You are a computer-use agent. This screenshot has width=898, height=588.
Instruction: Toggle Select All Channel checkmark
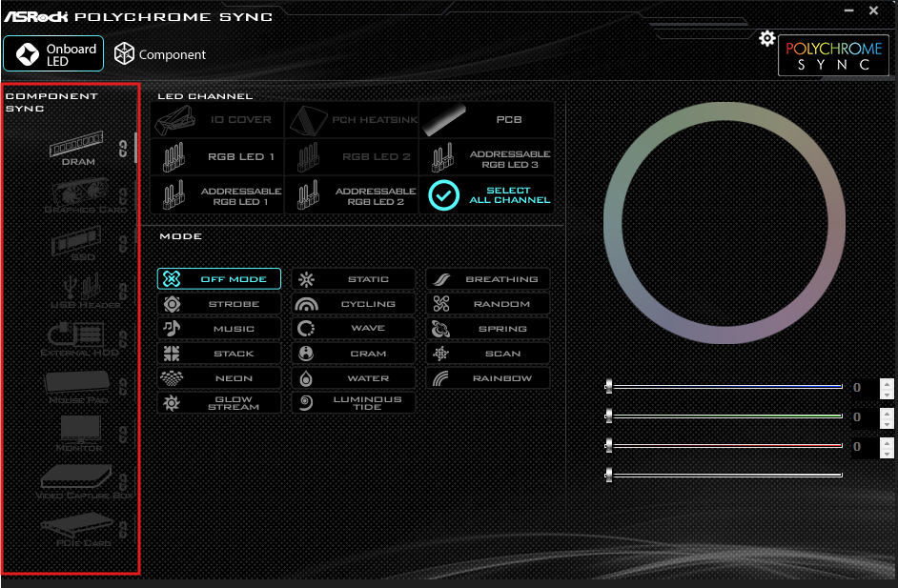tap(444, 195)
